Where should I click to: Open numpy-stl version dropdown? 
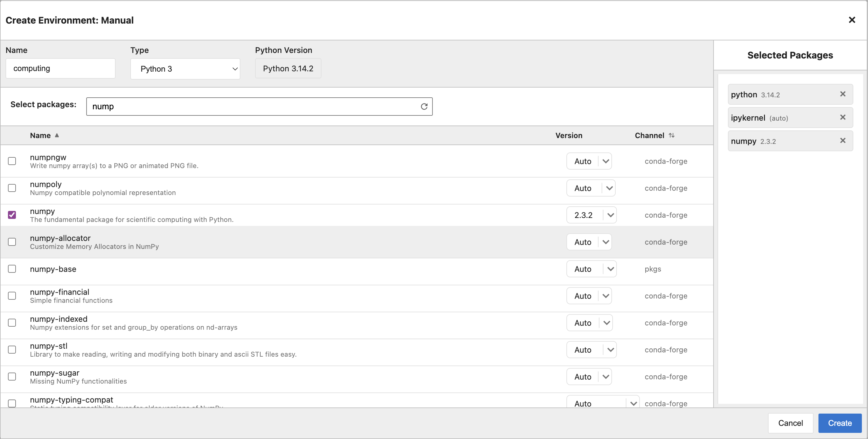591,350
